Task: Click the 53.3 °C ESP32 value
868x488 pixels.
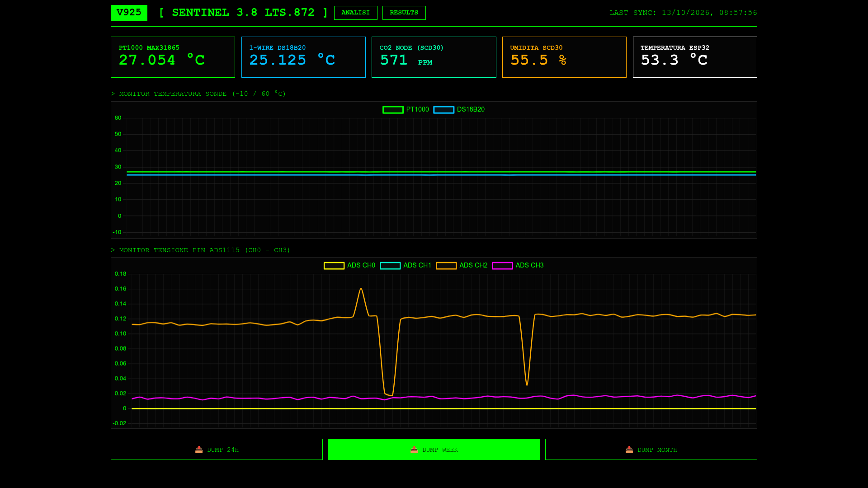Action: pyautogui.click(x=674, y=60)
